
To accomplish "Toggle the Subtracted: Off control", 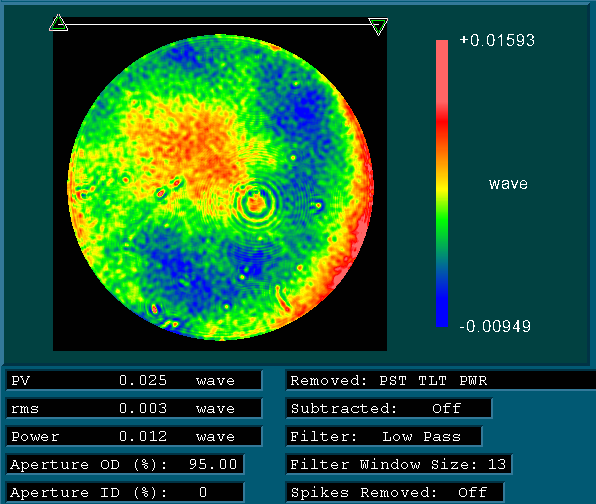I will 389,408.
